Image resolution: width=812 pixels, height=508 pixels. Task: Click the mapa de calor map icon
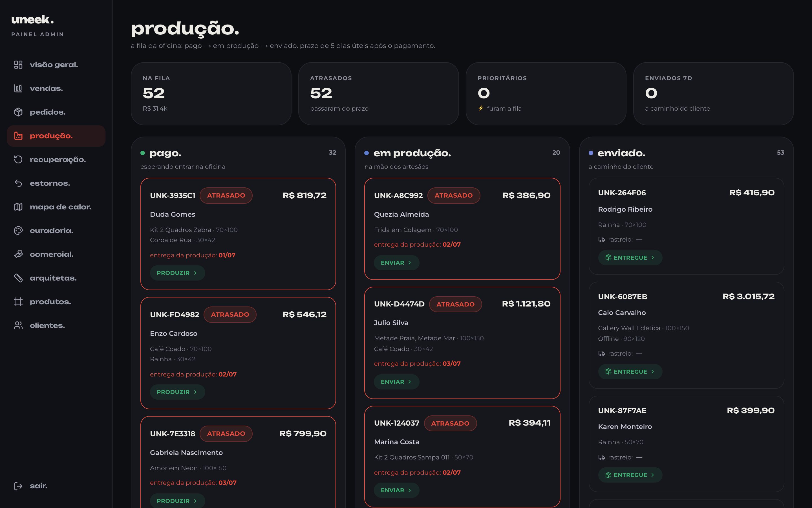tap(18, 207)
